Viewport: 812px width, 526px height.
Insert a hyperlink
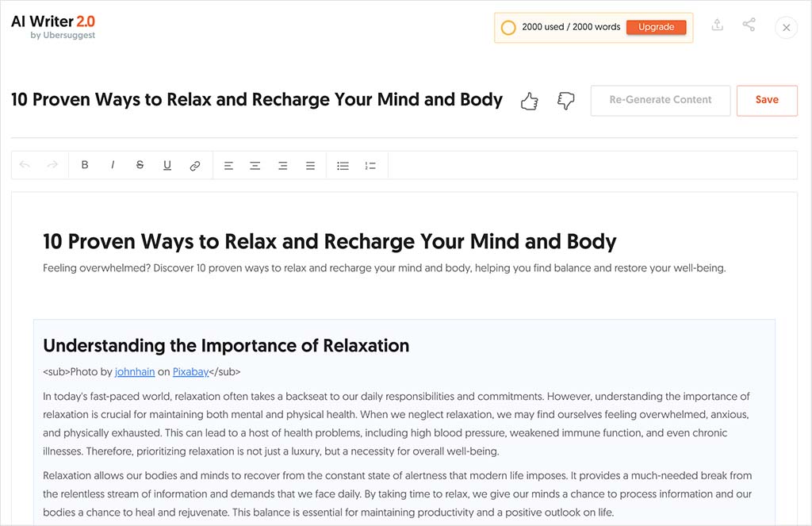pyautogui.click(x=195, y=165)
